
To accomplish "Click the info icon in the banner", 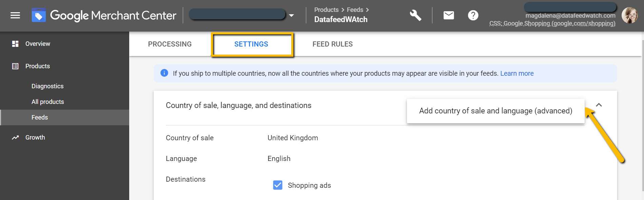I will [164, 73].
